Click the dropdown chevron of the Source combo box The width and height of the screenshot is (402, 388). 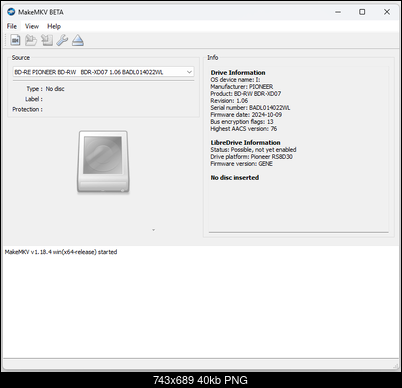pos(189,72)
